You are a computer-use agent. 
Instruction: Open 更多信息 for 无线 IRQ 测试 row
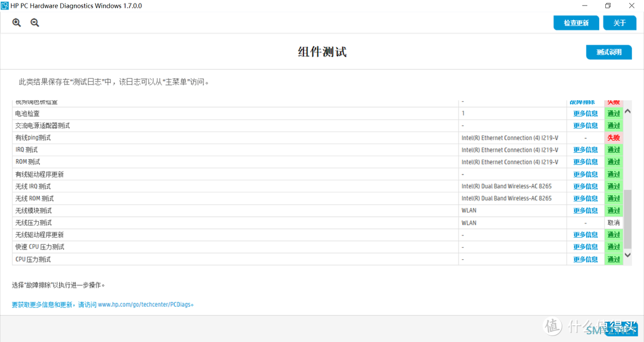point(586,186)
